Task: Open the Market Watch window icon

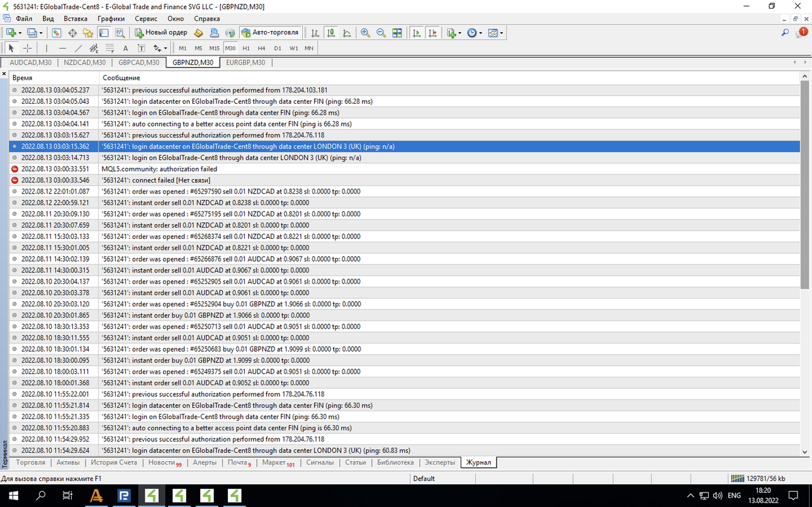Action: coord(57,33)
